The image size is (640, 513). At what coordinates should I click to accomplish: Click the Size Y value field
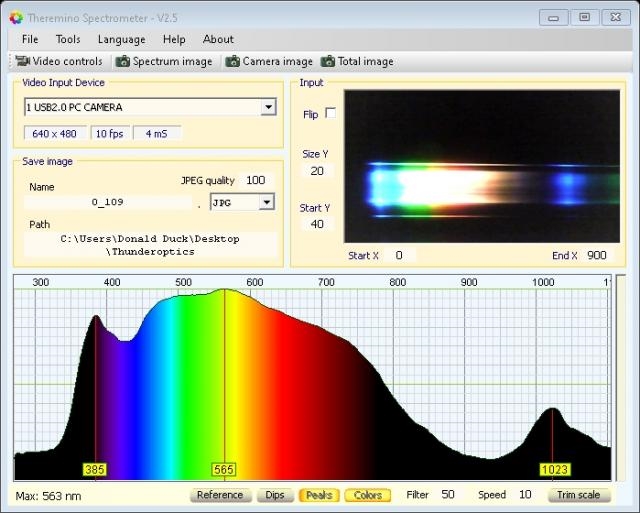[x=317, y=171]
